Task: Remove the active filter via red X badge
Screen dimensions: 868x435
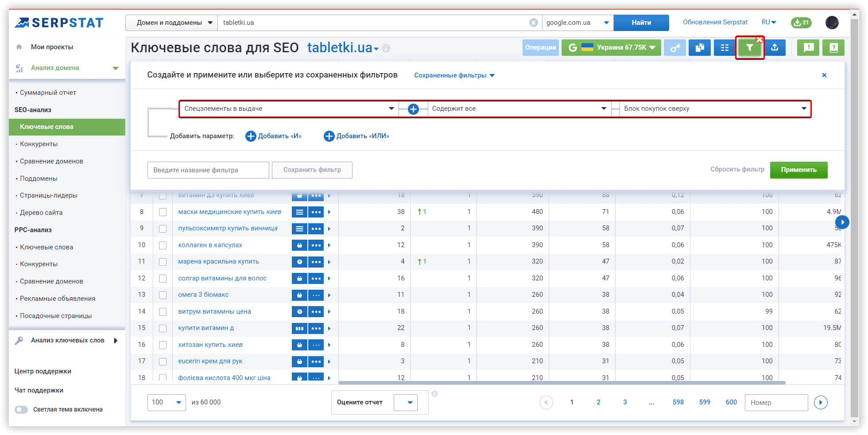Action: 759,40
